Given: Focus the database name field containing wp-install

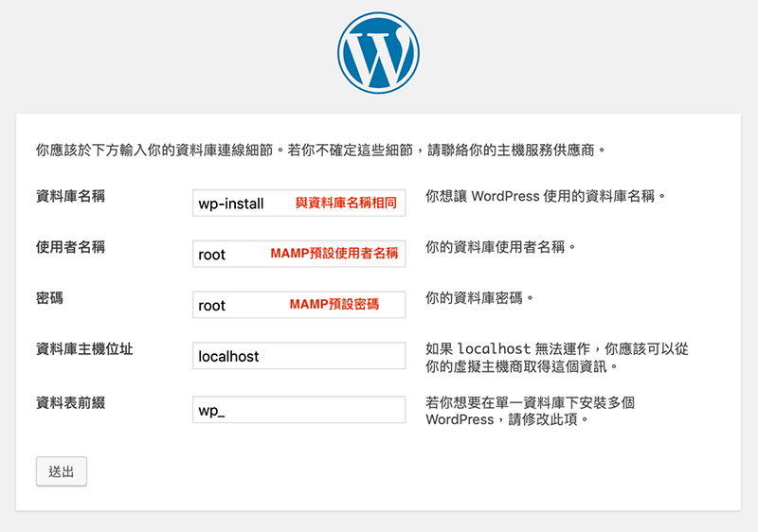Looking at the screenshot, I should click(x=298, y=203).
